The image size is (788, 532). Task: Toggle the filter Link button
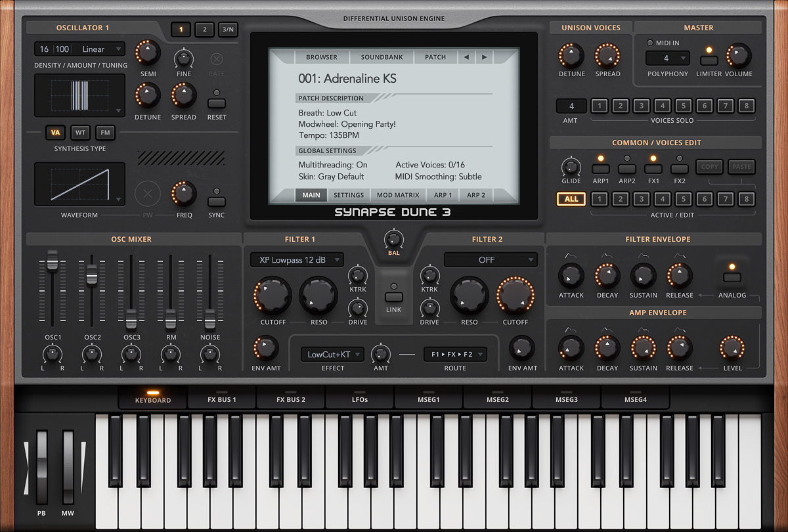pyautogui.click(x=394, y=297)
